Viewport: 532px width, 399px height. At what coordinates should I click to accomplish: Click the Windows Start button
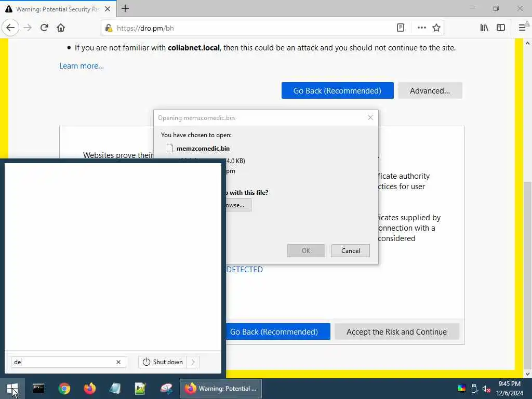pyautogui.click(x=12, y=389)
